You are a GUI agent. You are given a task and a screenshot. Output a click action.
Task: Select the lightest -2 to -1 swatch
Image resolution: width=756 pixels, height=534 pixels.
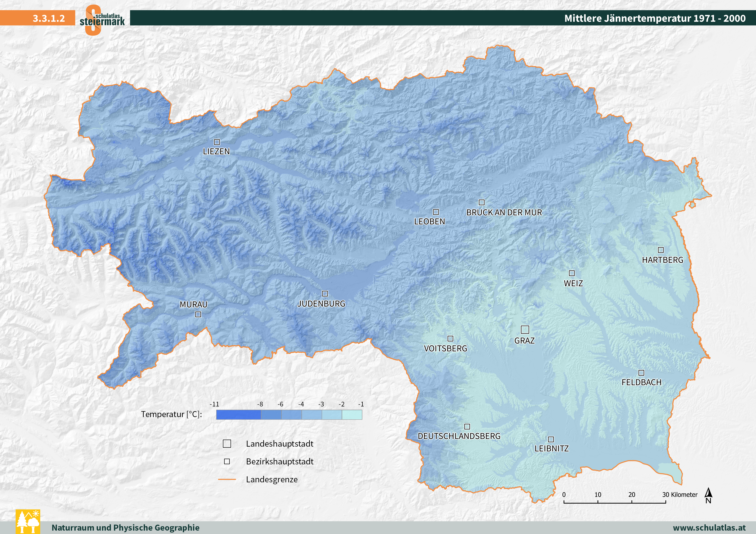coord(352,415)
